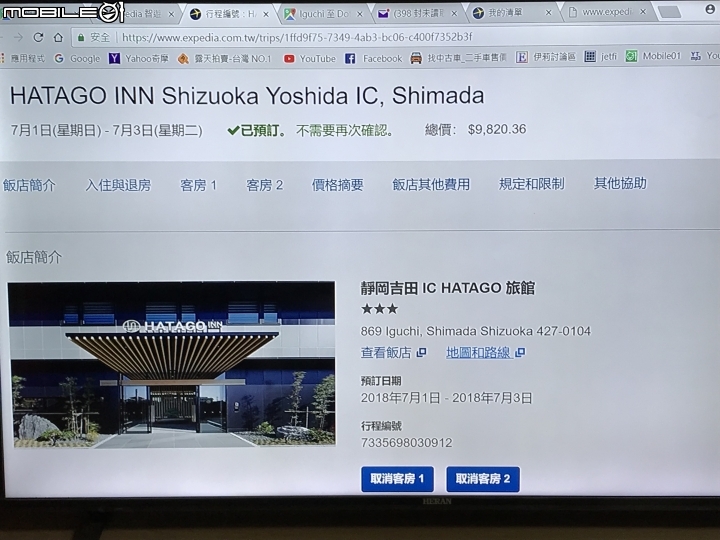Close the Iguchi maps tab
Image resolution: width=720 pixels, height=540 pixels.
[x=360, y=14]
